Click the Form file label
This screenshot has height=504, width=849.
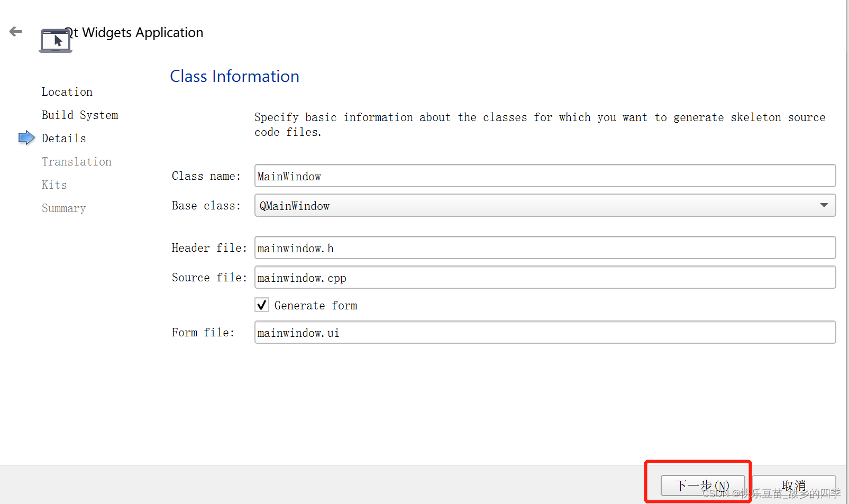[x=203, y=333]
